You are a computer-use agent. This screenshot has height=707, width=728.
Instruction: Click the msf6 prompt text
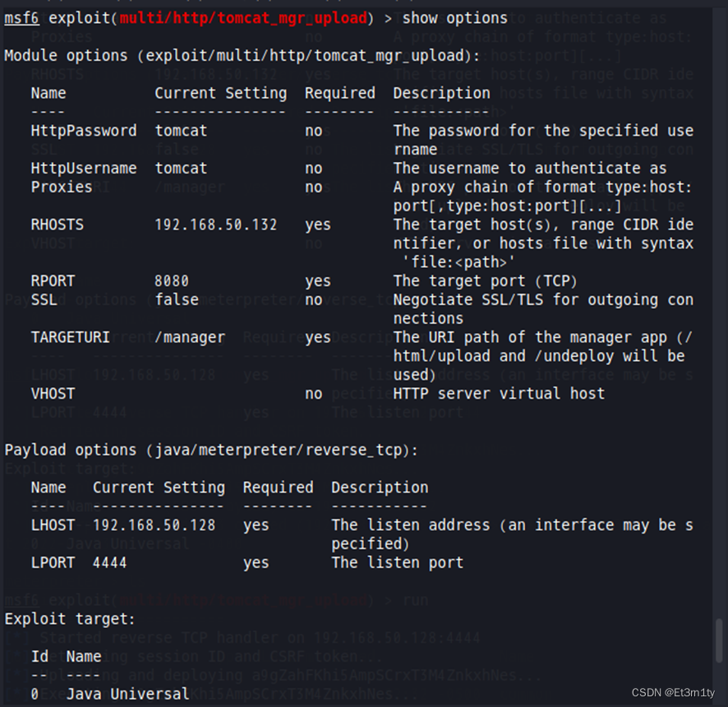(23, 18)
